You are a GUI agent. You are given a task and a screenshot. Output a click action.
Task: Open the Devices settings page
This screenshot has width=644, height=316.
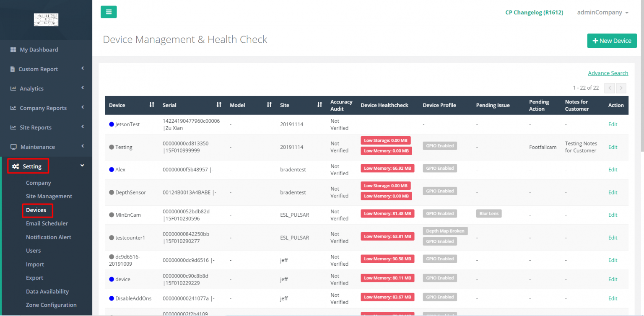coord(36,210)
